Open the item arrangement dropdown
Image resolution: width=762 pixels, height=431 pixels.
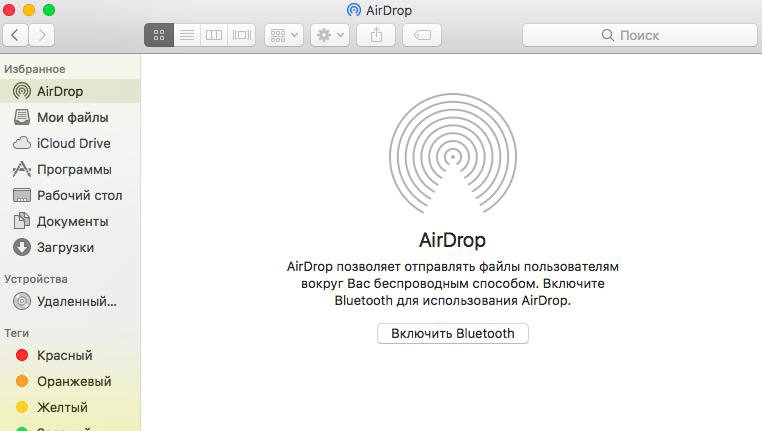click(x=284, y=35)
